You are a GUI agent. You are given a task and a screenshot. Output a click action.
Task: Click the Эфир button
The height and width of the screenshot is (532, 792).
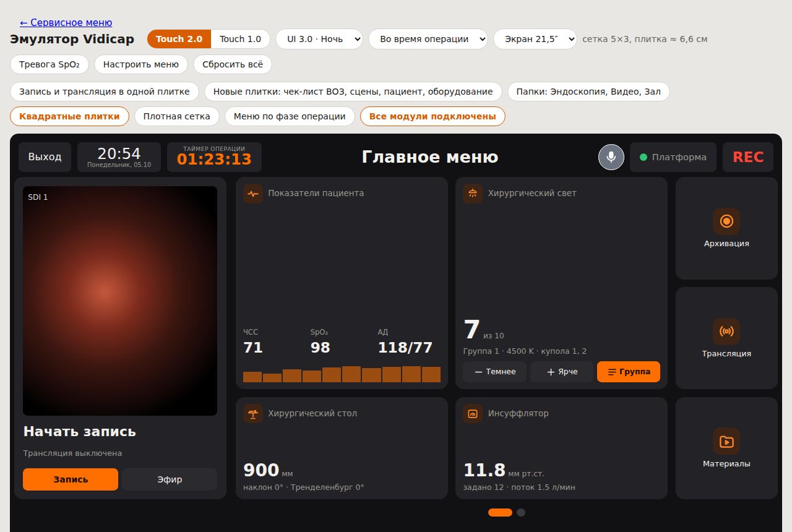click(170, 479)
